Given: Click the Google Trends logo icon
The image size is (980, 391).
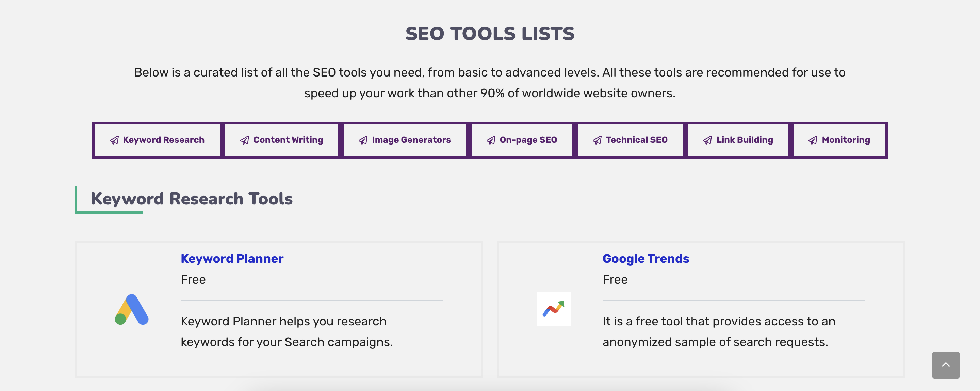Looking at the screenshot, I should click(x=554, y=309).
